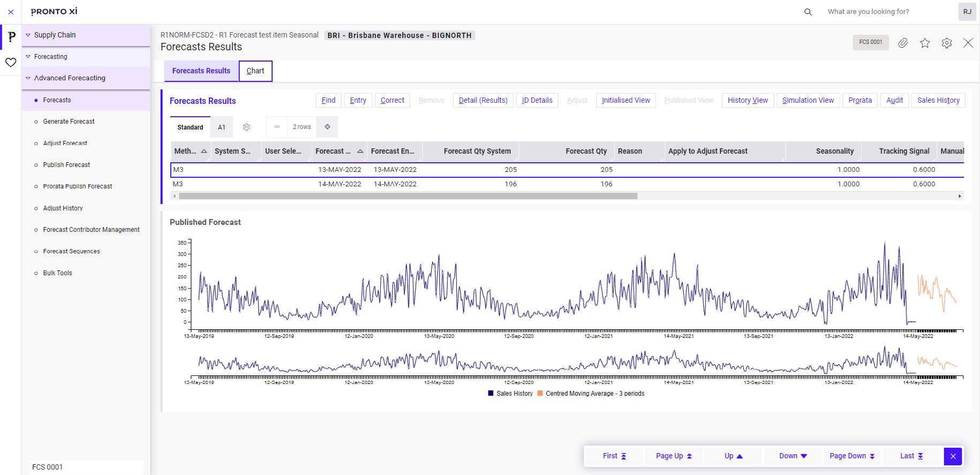Switch to Forecasts Results tab
Viewport: 980px width, 475px height.
[x=201, y=71]
